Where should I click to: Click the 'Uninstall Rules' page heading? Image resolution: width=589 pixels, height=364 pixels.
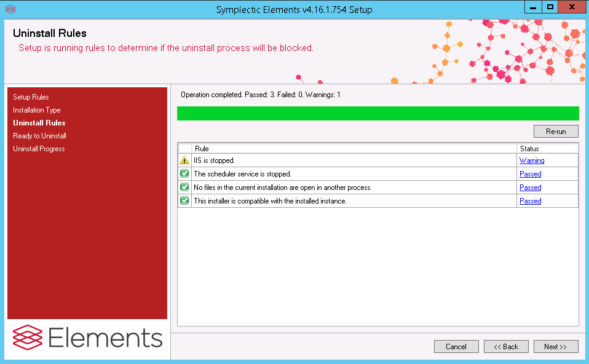(50, 33)
